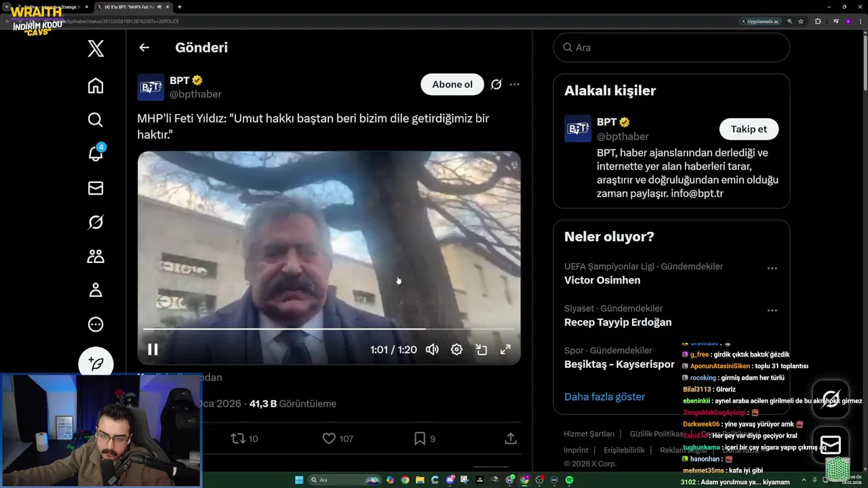Image resolution: width=868 pixels, height=488 pixels.
Task: Open Chrome from taskbar
Action: pos(405,480)
